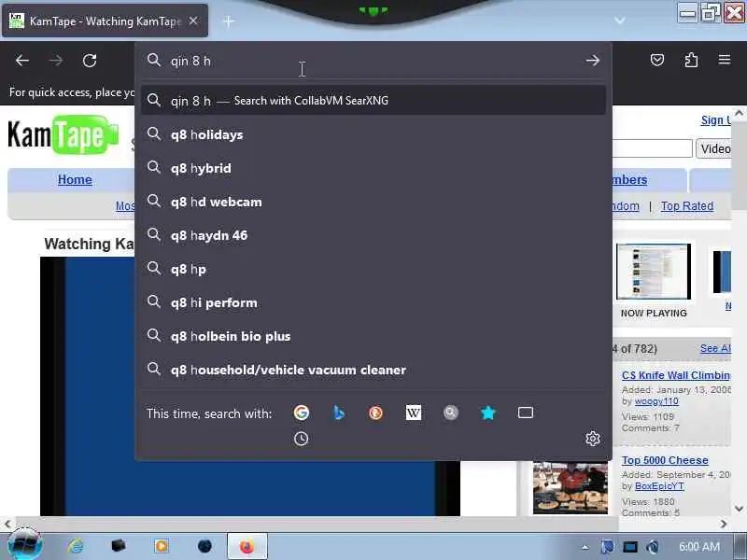Search this time with DuckDuckGo icon
The image size is (747, 560).
[376, 413]
